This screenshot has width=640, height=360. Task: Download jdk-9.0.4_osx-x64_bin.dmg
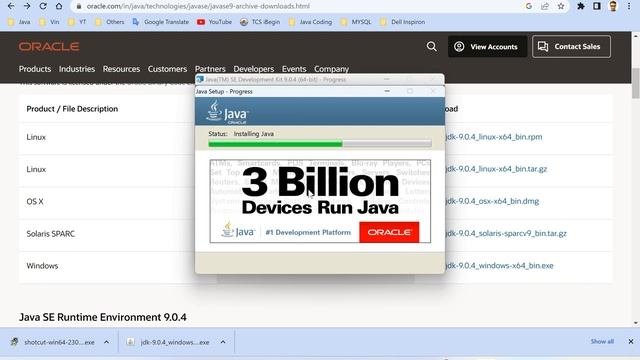(492, 201)
